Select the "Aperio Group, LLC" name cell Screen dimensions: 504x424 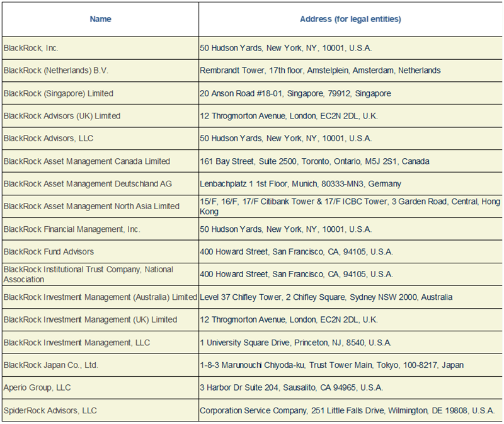100,387
